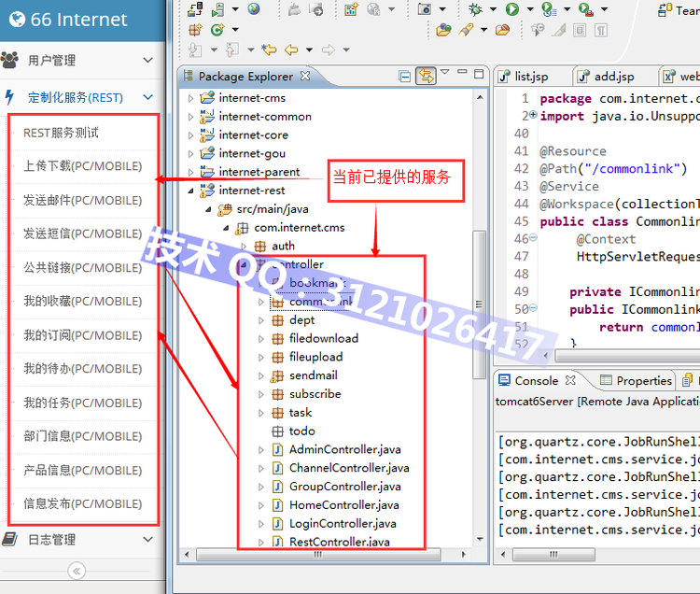
Task: Click the Last Edit Location arrow icon
Action: [x=269, y=49]
